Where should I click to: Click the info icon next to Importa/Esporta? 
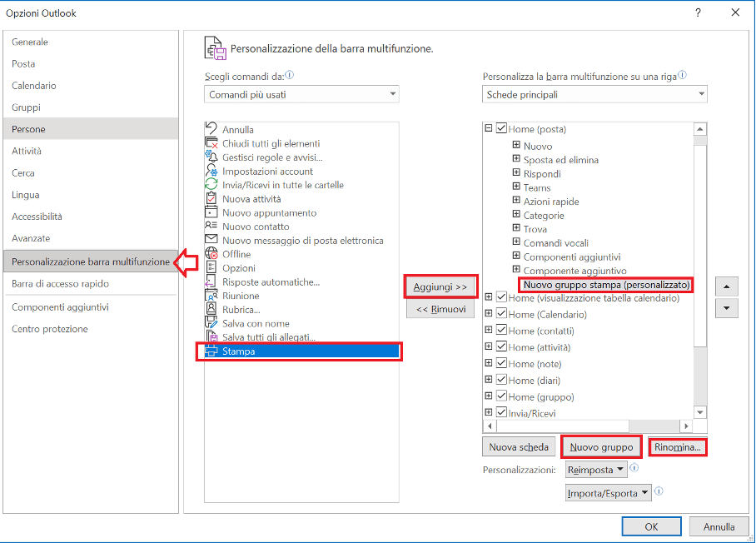point(659,491)
